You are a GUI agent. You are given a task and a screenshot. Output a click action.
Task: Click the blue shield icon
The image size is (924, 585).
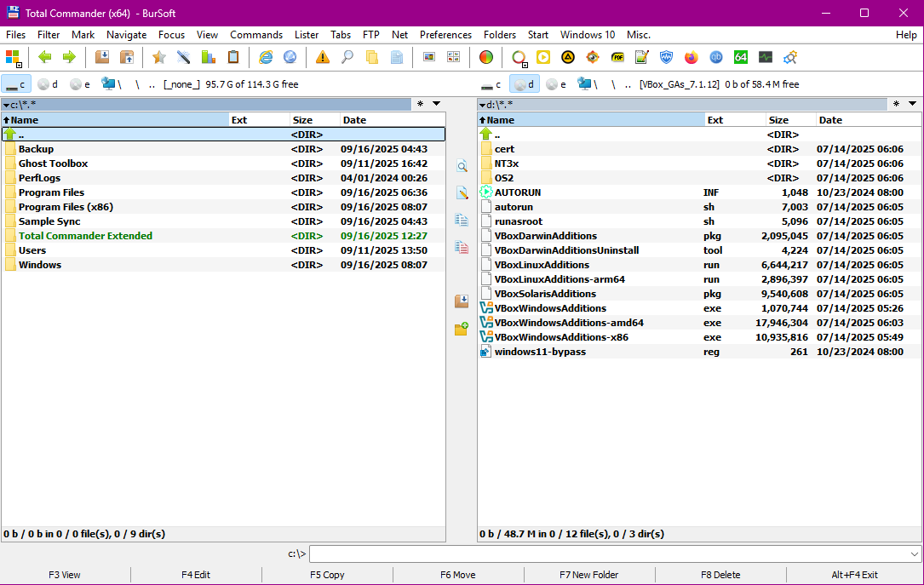667,57
